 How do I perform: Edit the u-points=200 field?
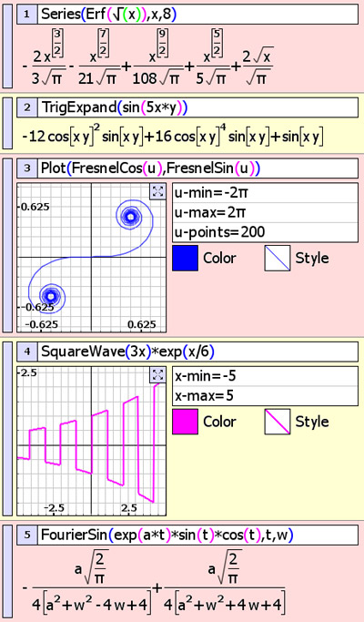(x=266, y=232)
